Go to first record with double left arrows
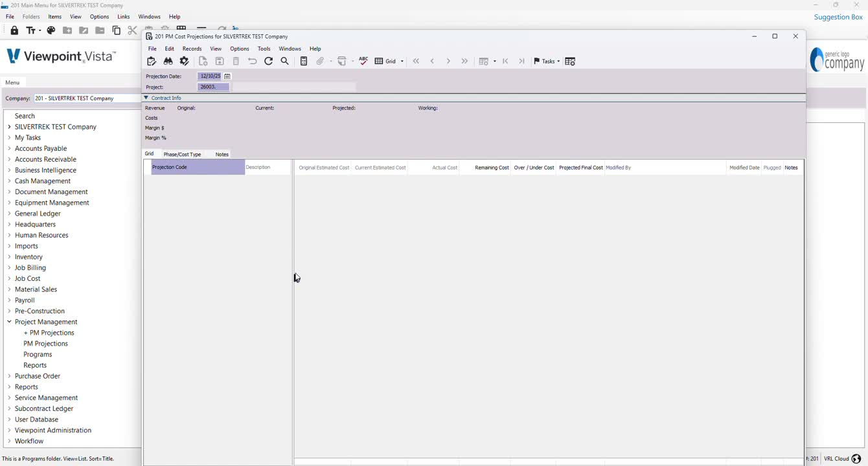 [x=417, y=61]
